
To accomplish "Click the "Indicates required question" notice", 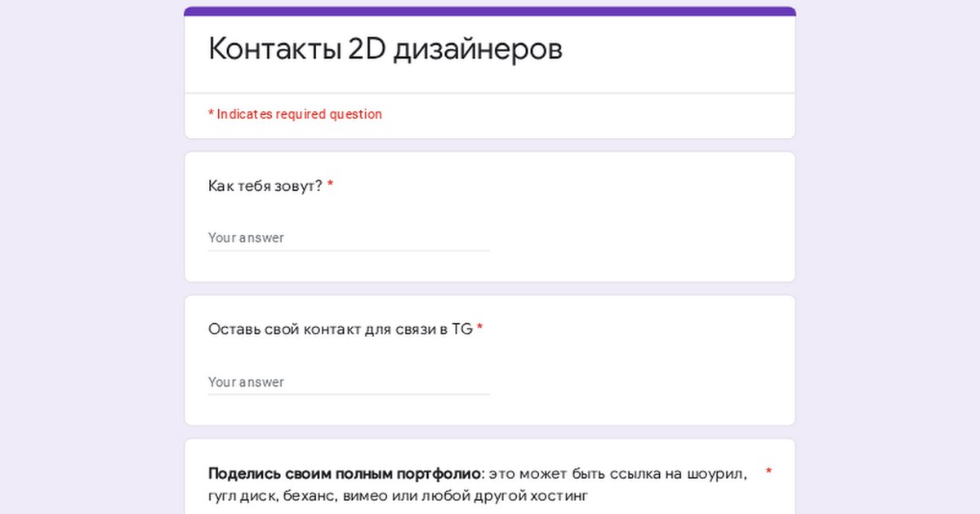I will point(299,115).
